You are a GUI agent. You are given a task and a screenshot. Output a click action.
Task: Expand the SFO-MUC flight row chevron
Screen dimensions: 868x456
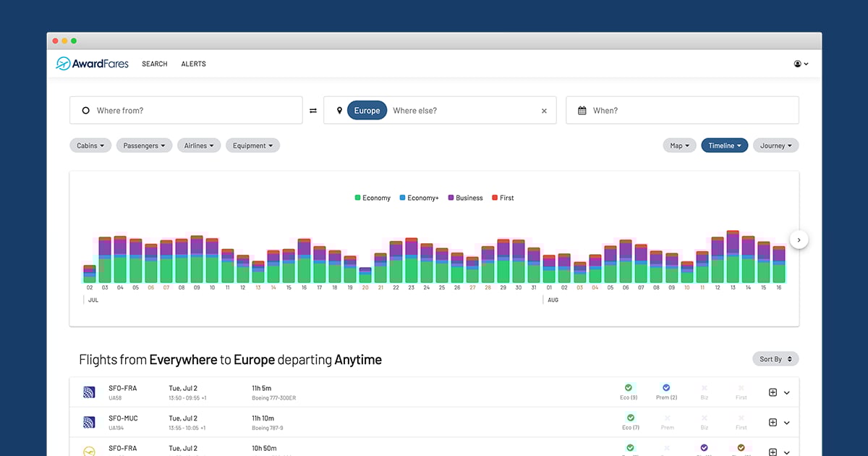coord(787,423)
